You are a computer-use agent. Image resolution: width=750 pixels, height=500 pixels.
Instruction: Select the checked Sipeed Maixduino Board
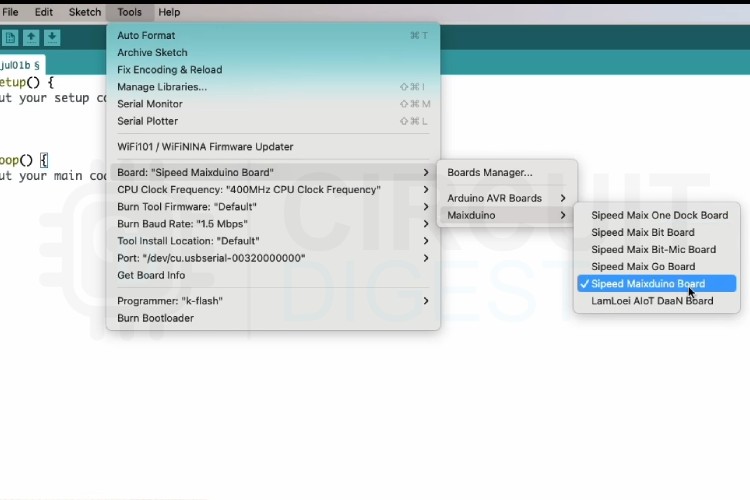point(657,284)
